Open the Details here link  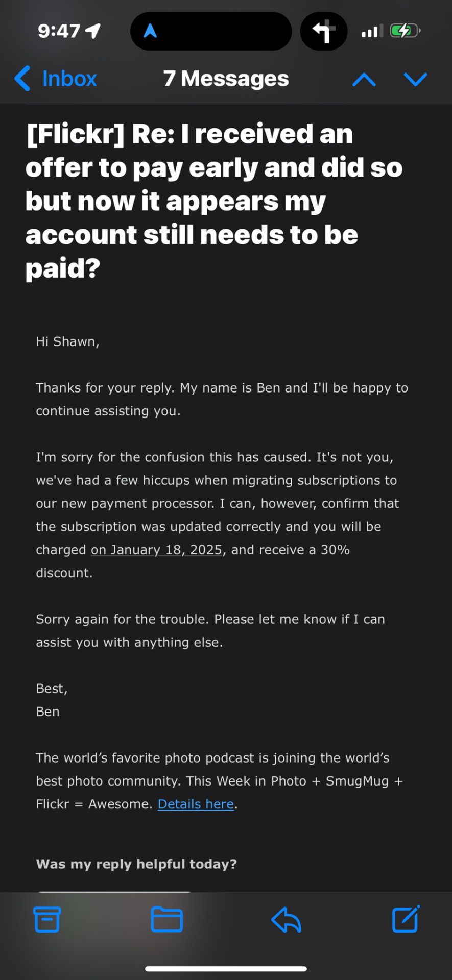click(x=196, y=804)
